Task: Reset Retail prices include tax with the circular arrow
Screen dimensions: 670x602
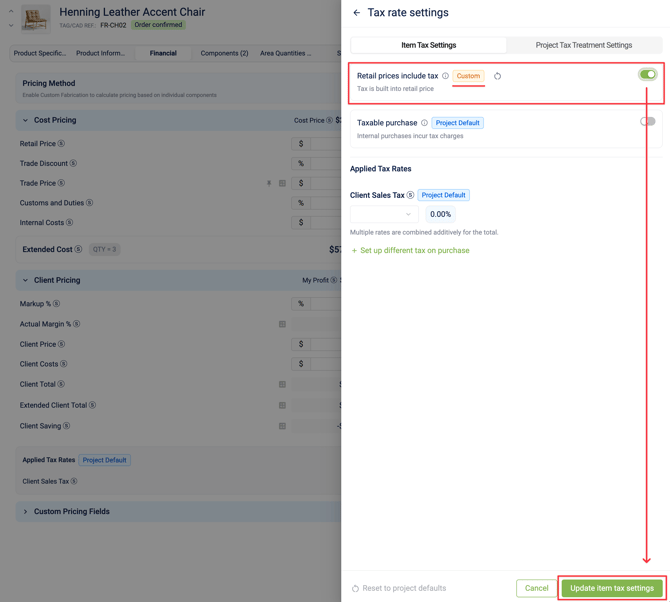Action: [x=497, y=76]
